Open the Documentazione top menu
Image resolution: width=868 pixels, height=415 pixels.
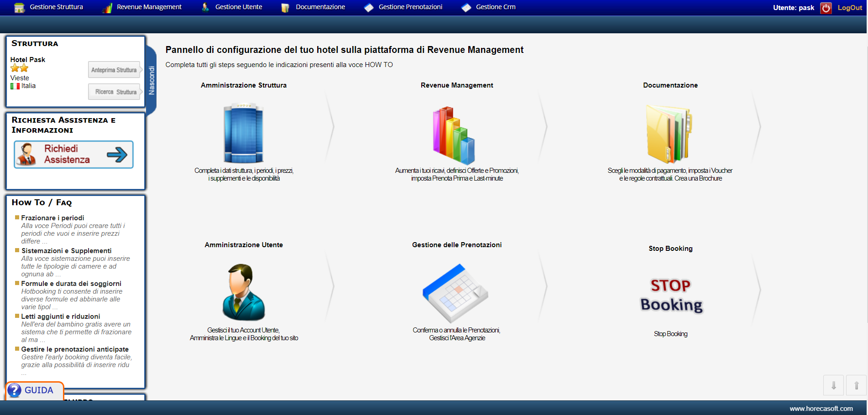(320, 7)
